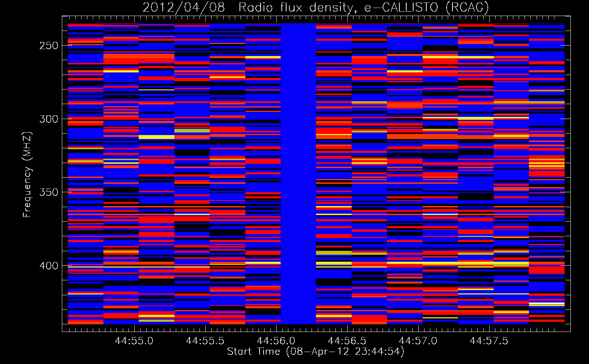Image resolution: width=589 pixels, height=364 pixels.
Task: Click the 44:57.5 time tick label
Action: coord(489,341)
